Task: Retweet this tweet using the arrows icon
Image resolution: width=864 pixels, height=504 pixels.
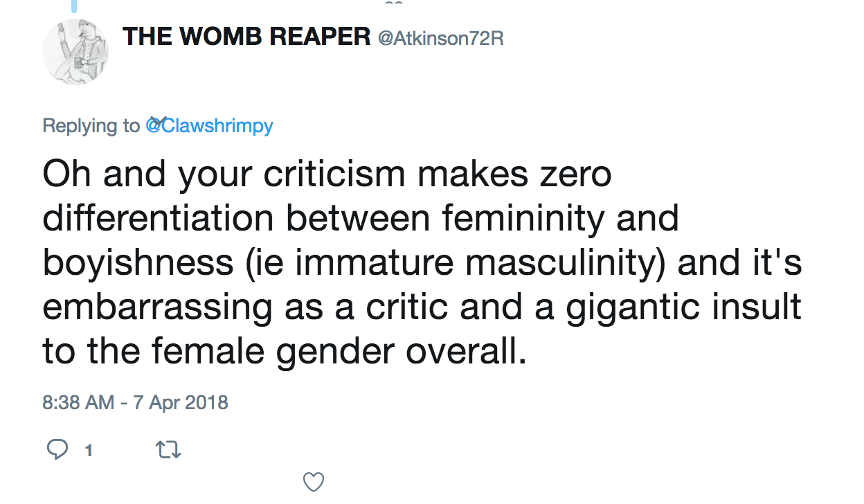Action: click(x=169, y=451)
